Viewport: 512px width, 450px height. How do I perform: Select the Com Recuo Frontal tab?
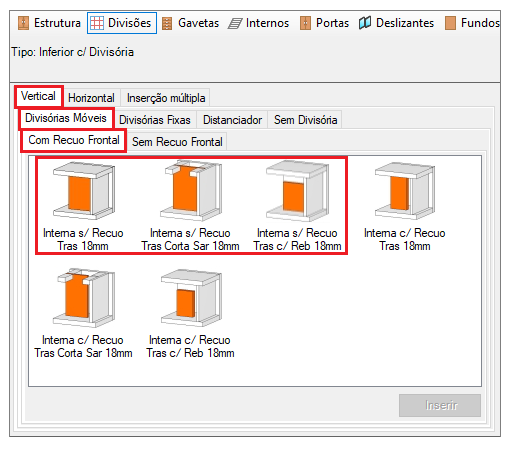[74, 140]
